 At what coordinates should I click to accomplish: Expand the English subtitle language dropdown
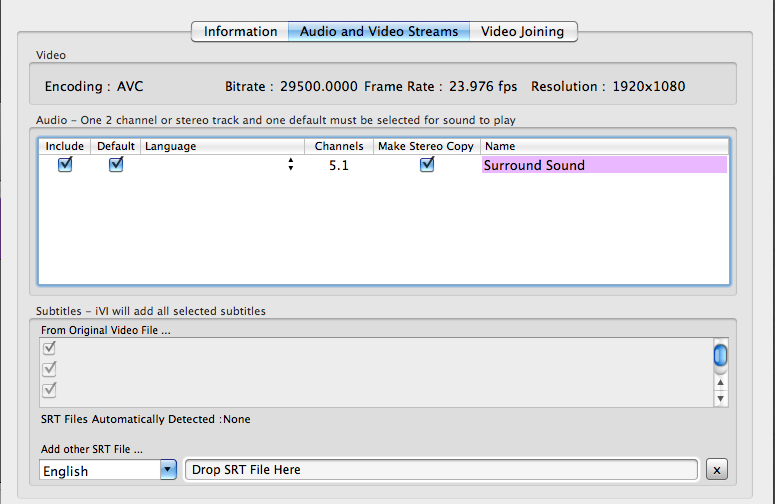click(167, 470)
